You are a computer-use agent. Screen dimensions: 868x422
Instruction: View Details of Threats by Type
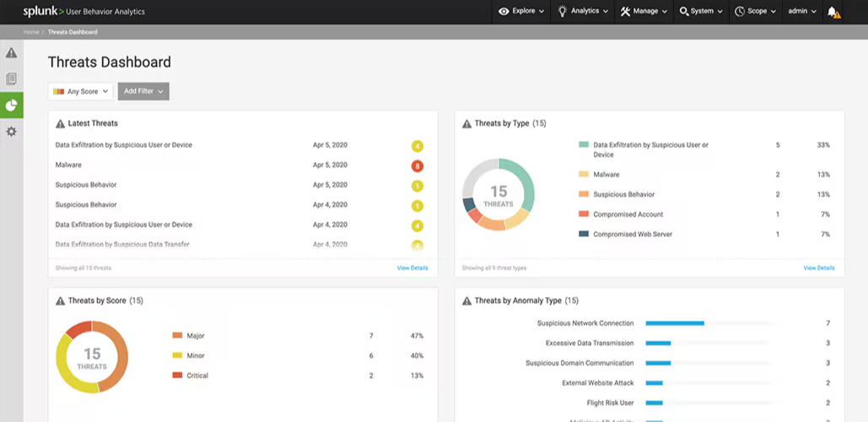pyautogui.click(x=819, y=268)
